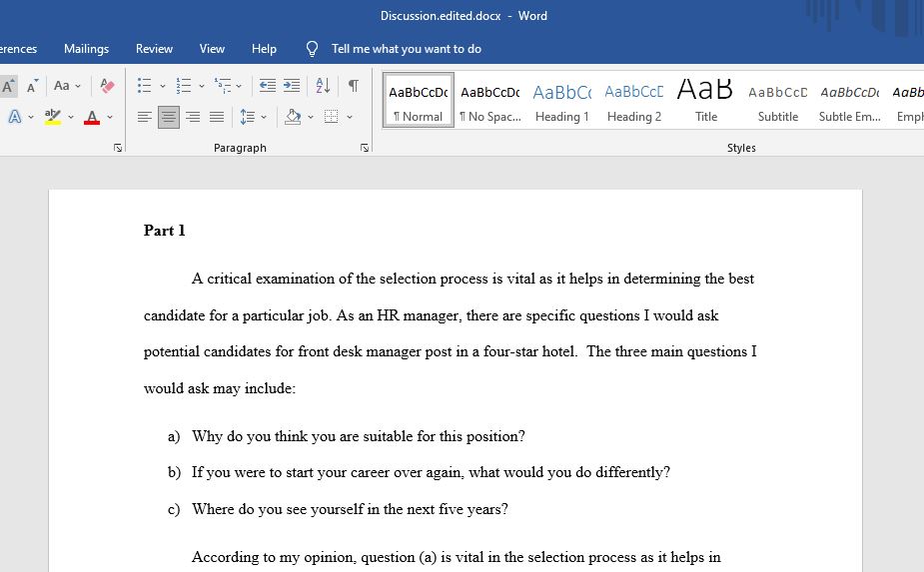Apply the red Font Color
924x572 pixels.
pos(92,117)
